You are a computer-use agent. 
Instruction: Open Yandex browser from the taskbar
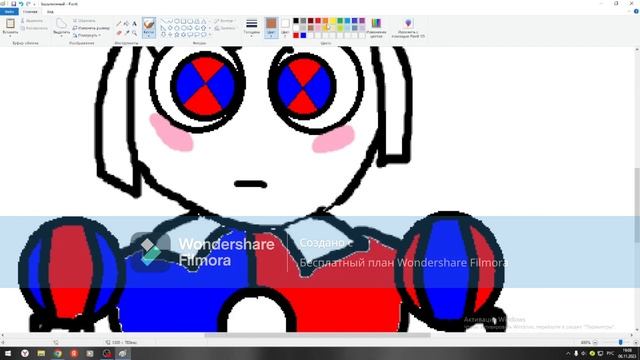click(25, 353)
